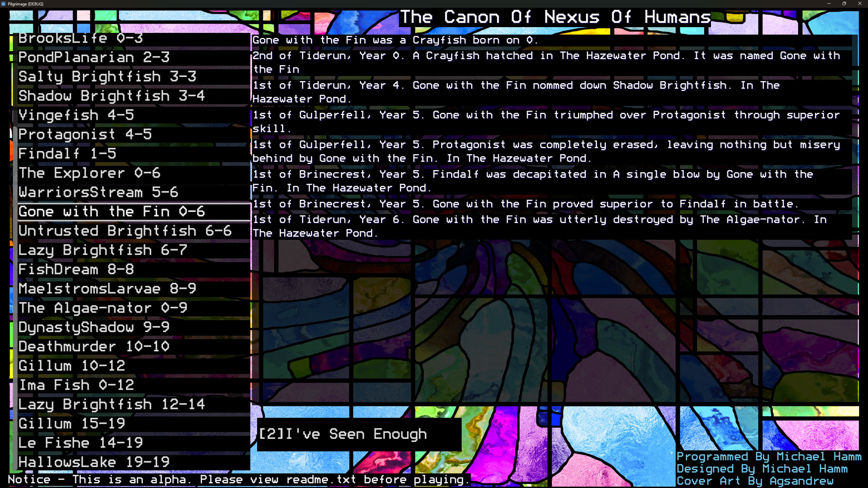Select Untrusted Brightfish 6-6 entry
This screenshot has width=868, height=488.
[134, 231]
